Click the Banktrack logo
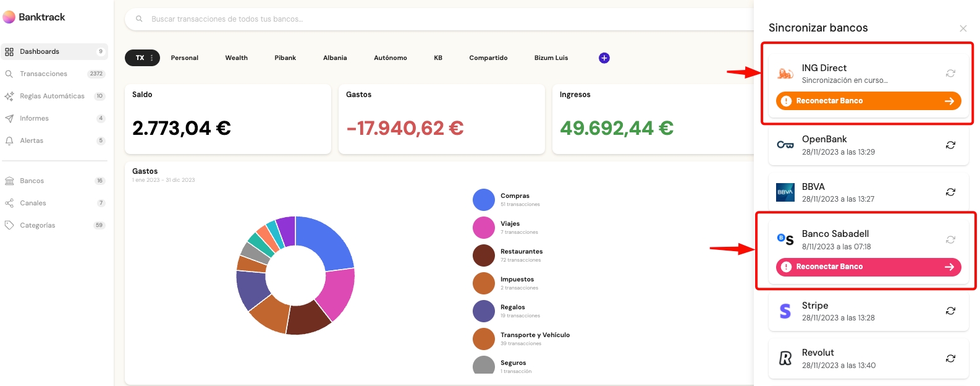Viewport: 980px width, 386px height. tap(34, 17)
